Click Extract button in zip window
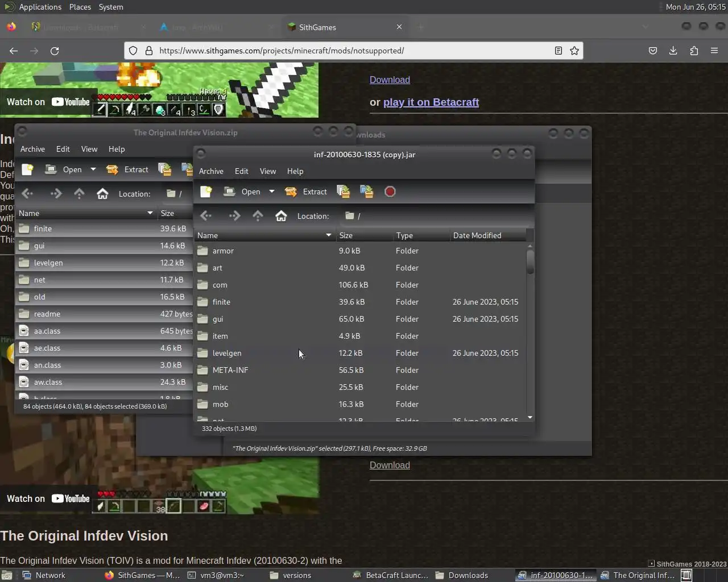Viewport: 728px width, 582px height. tap(127, 169)
